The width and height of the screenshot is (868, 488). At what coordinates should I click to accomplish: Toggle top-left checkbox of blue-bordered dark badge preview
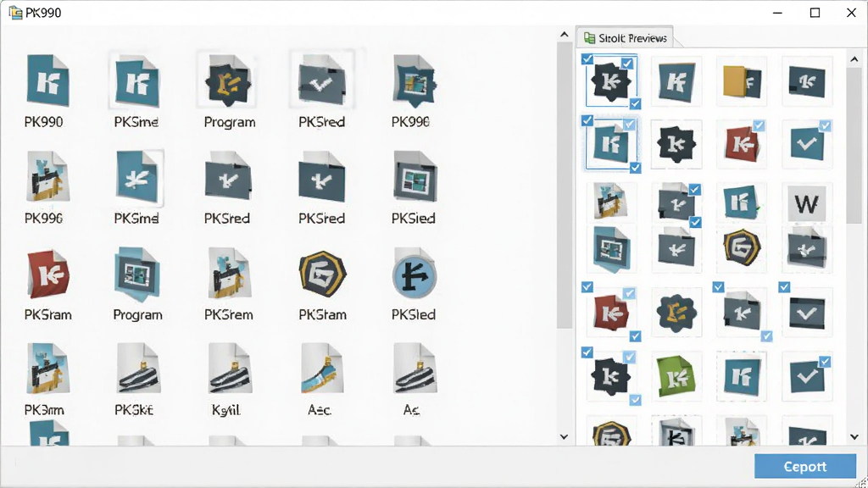[587, 58]
